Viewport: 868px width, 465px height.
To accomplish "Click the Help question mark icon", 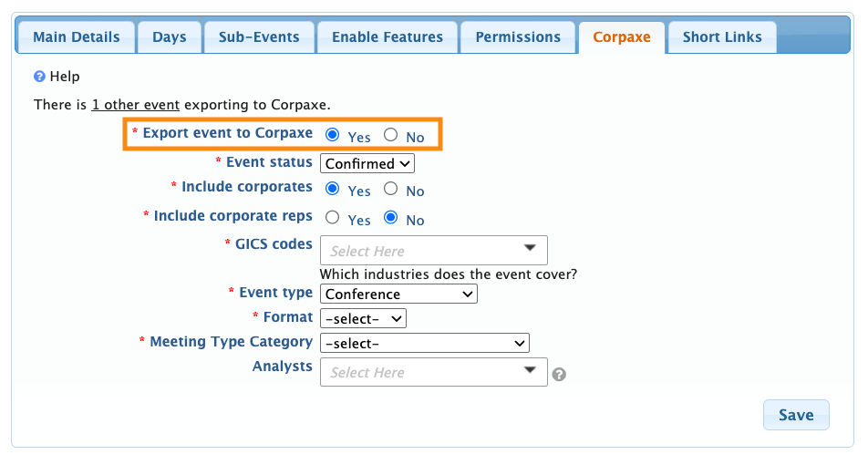I will (x=39, y=77).
